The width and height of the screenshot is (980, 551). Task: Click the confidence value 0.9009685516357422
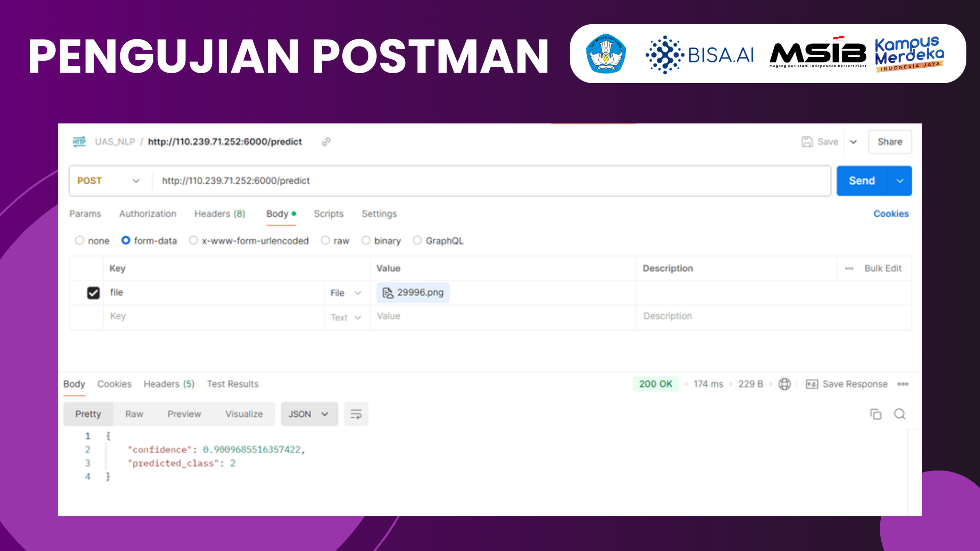pos(251,450)
